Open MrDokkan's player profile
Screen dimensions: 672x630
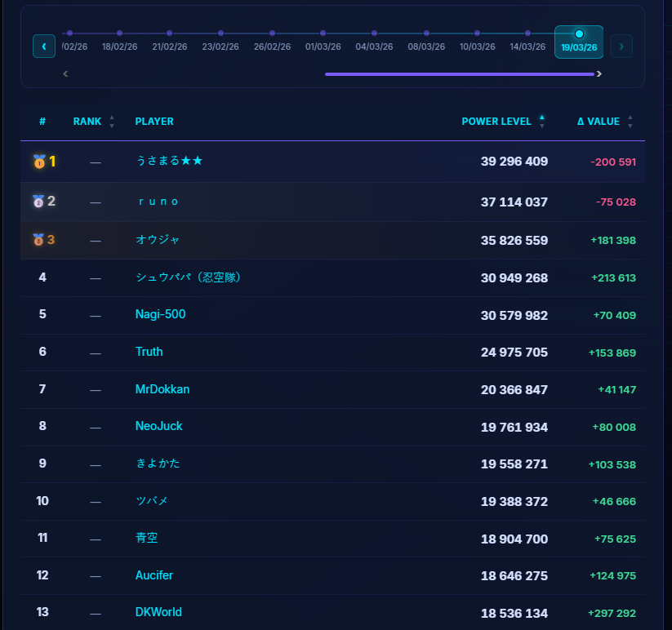tap(162, 389)
